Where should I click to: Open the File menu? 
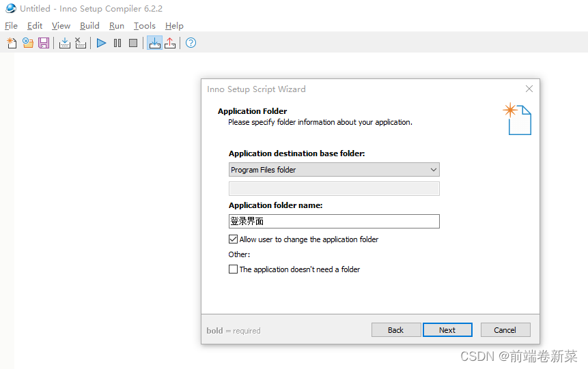tap(11, 26)
